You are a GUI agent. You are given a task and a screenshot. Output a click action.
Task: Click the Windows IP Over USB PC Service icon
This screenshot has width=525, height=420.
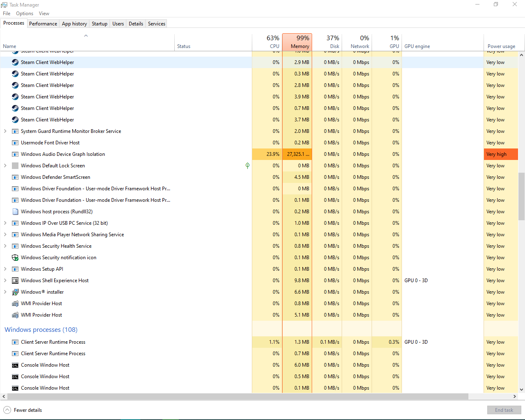click(x=15, y=223)
